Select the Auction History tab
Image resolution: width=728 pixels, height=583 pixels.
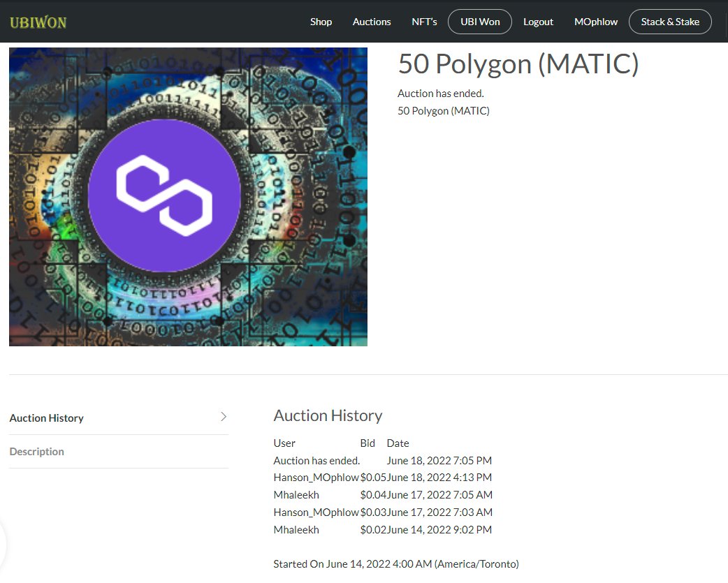[x=119, y=418]
